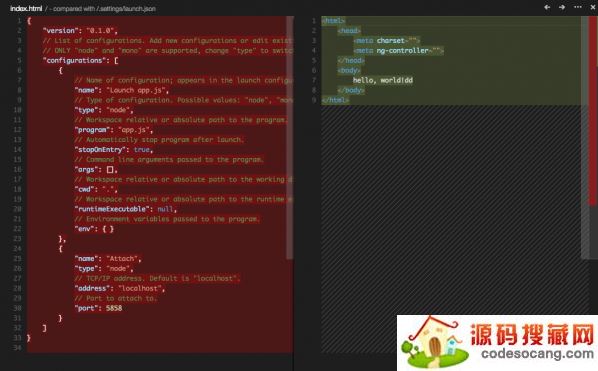Click the "// Type of configuration" comment
Image resolution: width=598 pixels, height=371 pixels.
click(x=183, y=100)
